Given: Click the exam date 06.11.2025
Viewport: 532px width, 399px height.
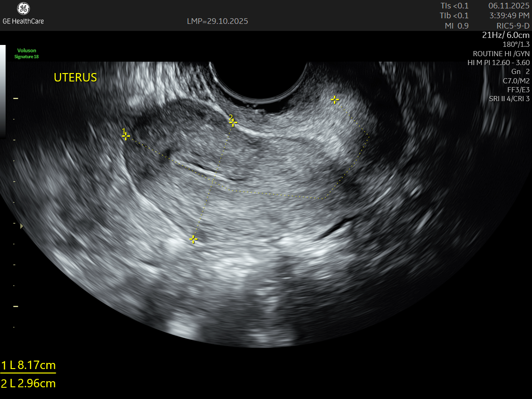Looking at the screenshot, I should (x=509, y=6).
